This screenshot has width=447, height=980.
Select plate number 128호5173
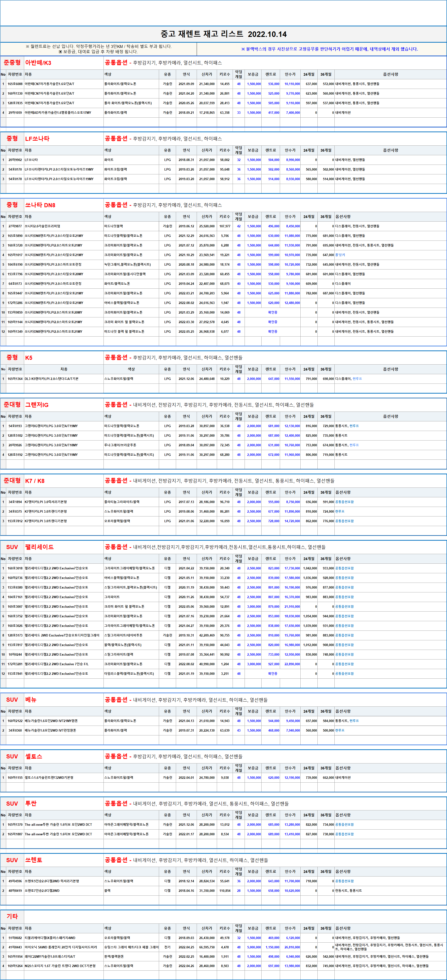click(15, 635)
